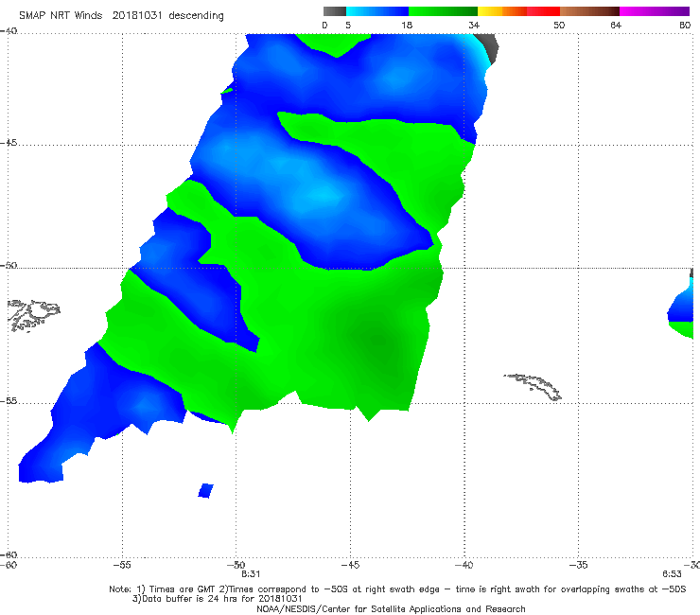Click the word "descending" in the title
This screenshot has height=615, width=700.
pos(197,16)
